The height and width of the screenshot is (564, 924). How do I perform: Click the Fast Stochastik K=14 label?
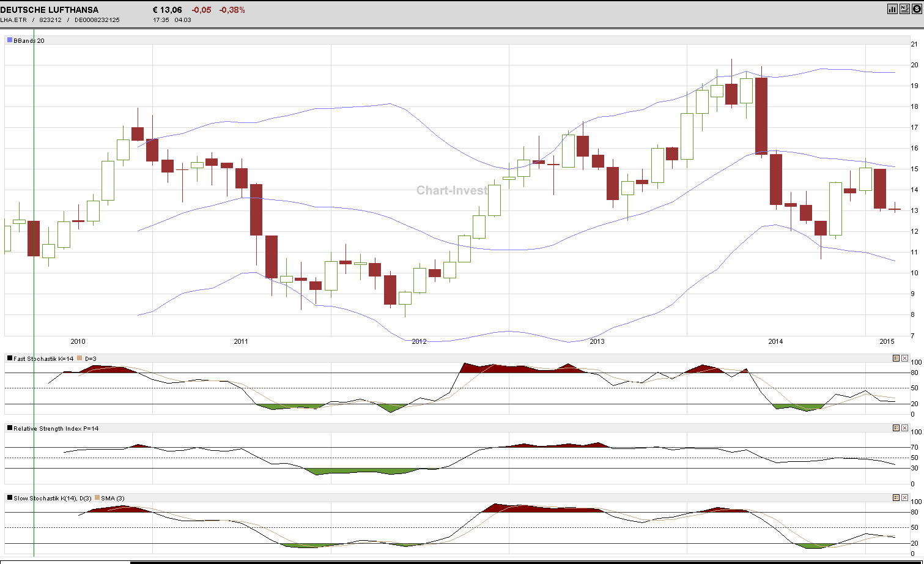(43, 358)
